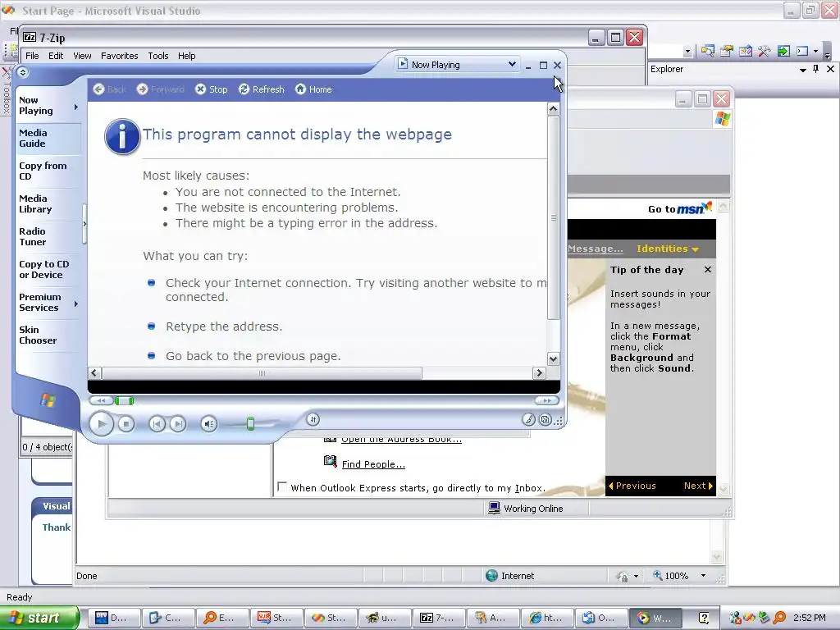
Task: Click Open the Address Book link
Action: tap(401, 440)
